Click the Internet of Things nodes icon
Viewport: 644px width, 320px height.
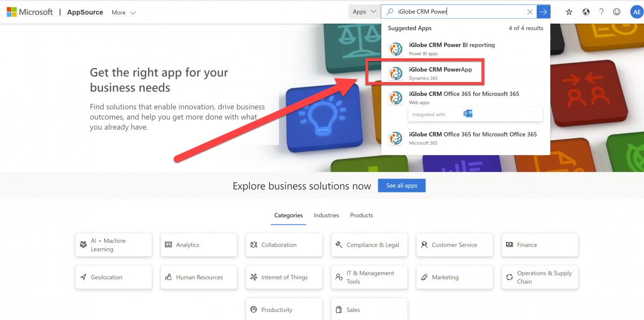[x=254, y=277]
